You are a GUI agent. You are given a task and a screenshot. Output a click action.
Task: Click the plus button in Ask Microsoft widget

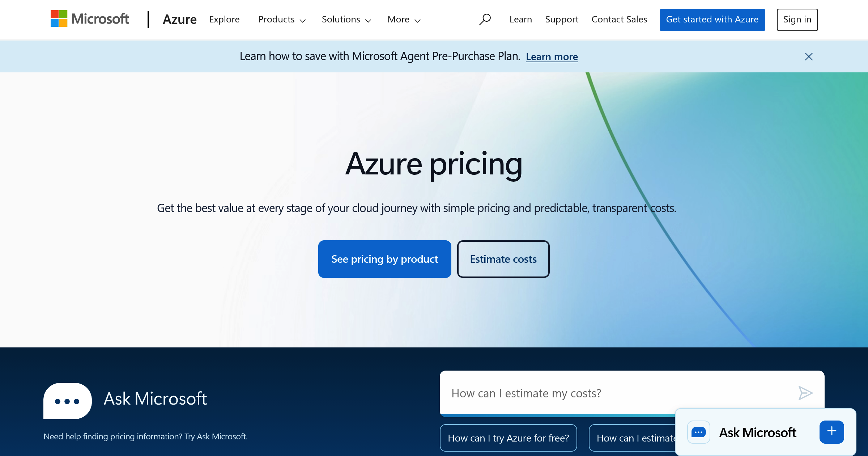(x=831, y=431)
